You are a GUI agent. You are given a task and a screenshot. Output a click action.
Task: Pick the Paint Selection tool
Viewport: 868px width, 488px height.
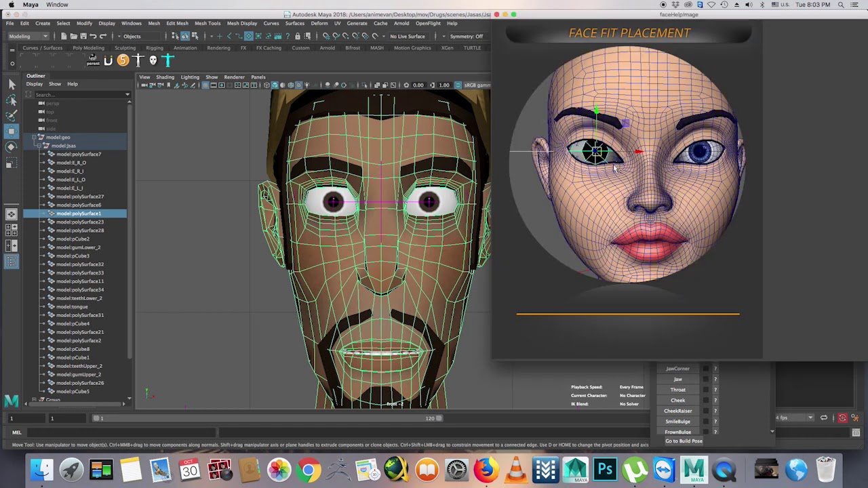click(x=12, y=115)
